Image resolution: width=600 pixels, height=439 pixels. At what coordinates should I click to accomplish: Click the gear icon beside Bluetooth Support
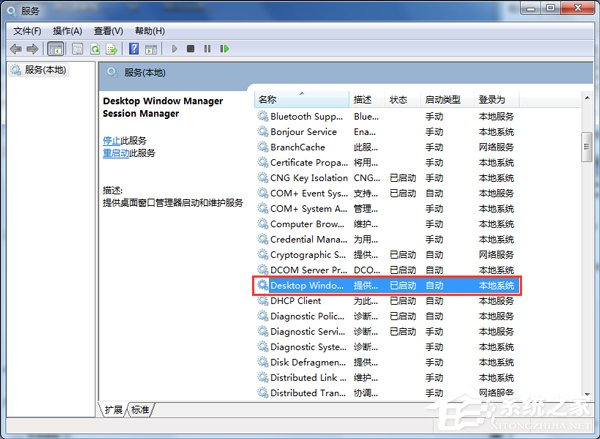(263, 116)
